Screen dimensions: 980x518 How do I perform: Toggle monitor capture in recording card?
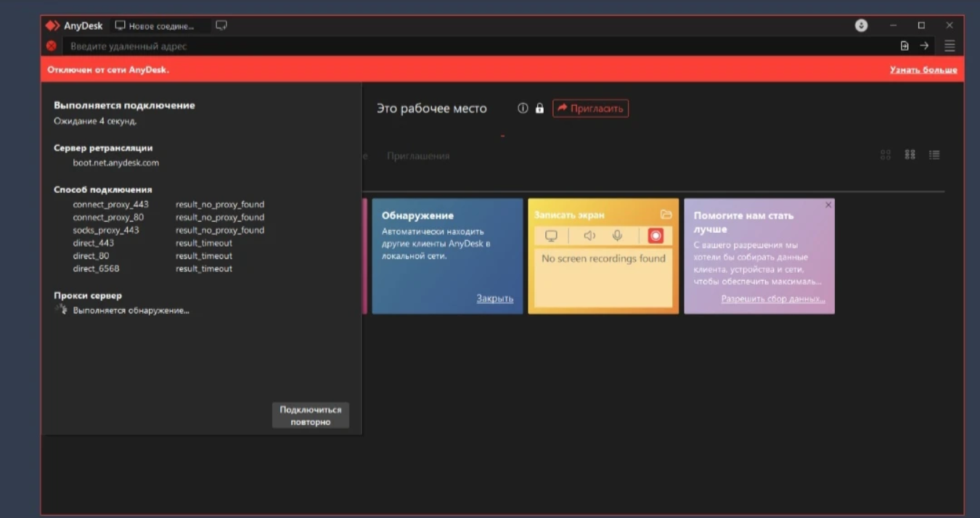[x=552, y=236]
